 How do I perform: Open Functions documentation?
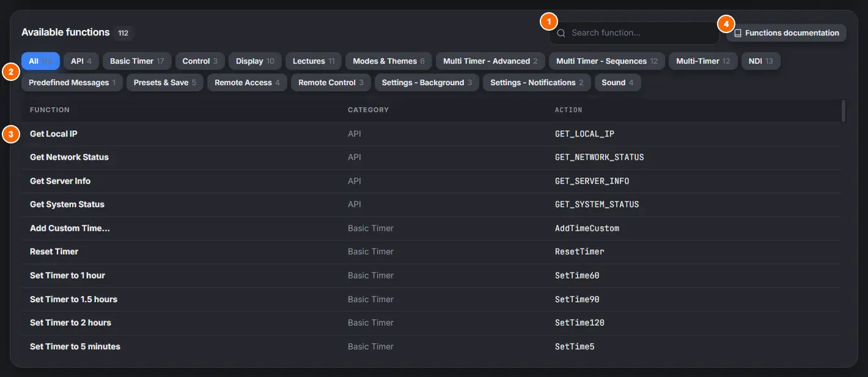tap(786, 33)
